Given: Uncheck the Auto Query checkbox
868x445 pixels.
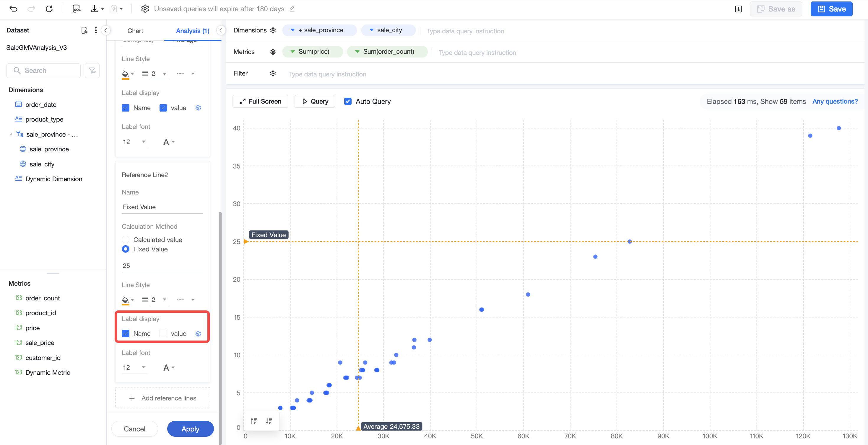Looking at the screenshot, I should [348, 101].
